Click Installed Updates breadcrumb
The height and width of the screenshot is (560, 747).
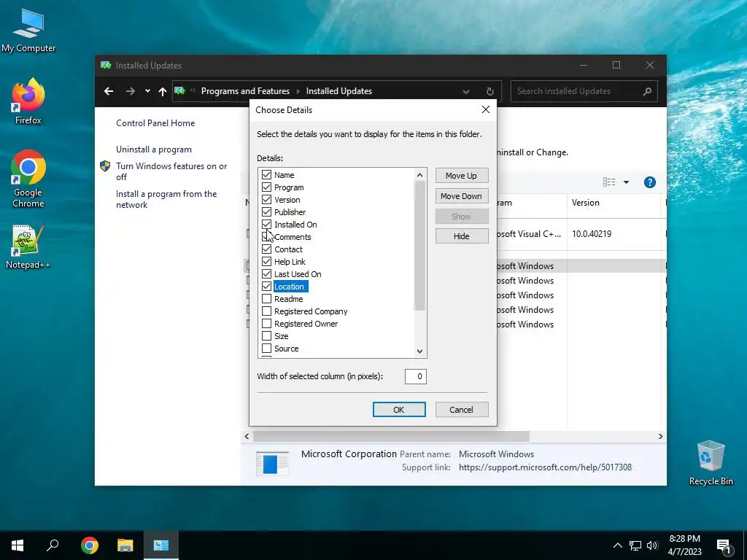[338, 91]
